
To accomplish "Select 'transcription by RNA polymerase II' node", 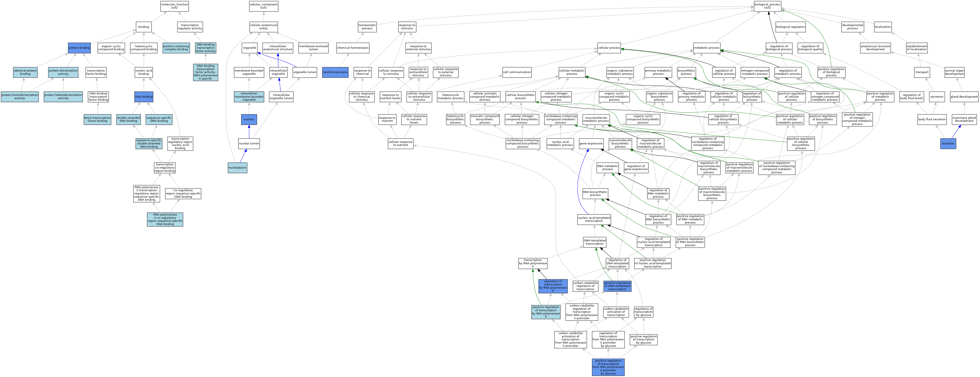I will point(533,263).
